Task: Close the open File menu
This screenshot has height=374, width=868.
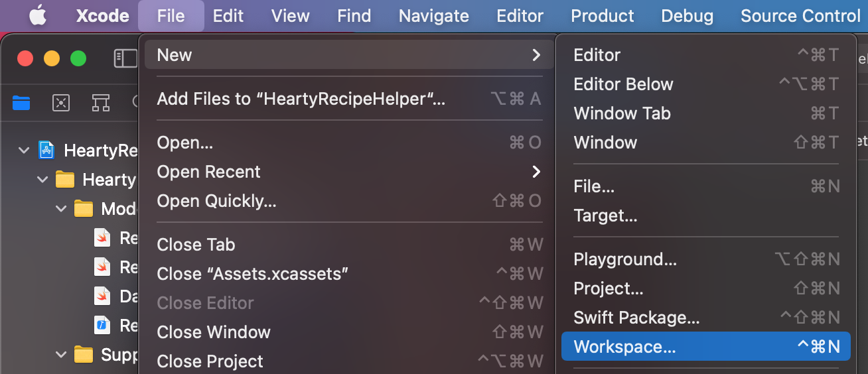Action: pyautogui.click(x=171, y=15)
